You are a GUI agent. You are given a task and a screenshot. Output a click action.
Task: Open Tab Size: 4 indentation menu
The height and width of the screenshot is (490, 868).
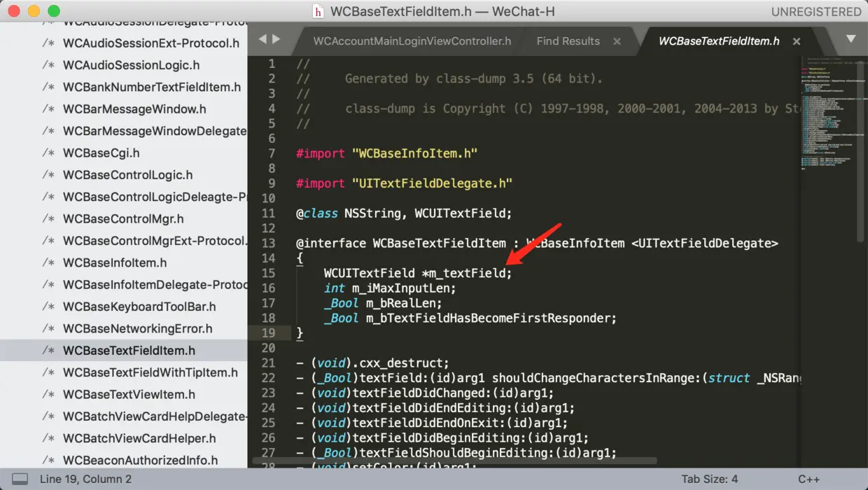[710, 479]
